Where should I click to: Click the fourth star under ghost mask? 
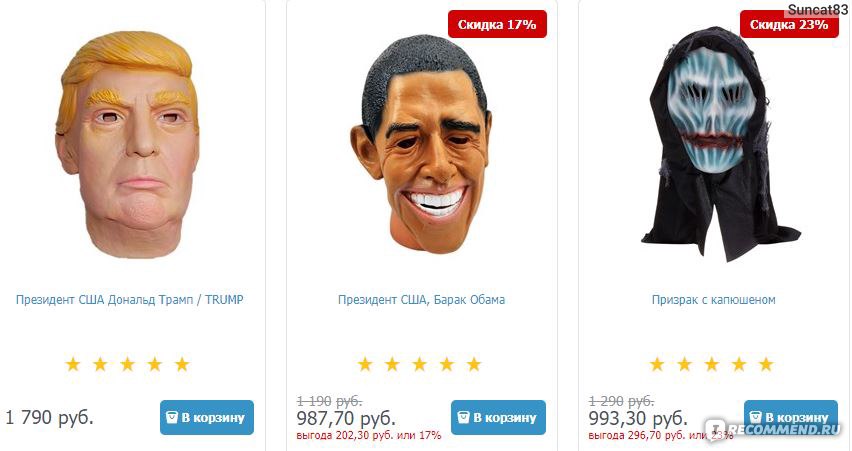click(739, 364)
